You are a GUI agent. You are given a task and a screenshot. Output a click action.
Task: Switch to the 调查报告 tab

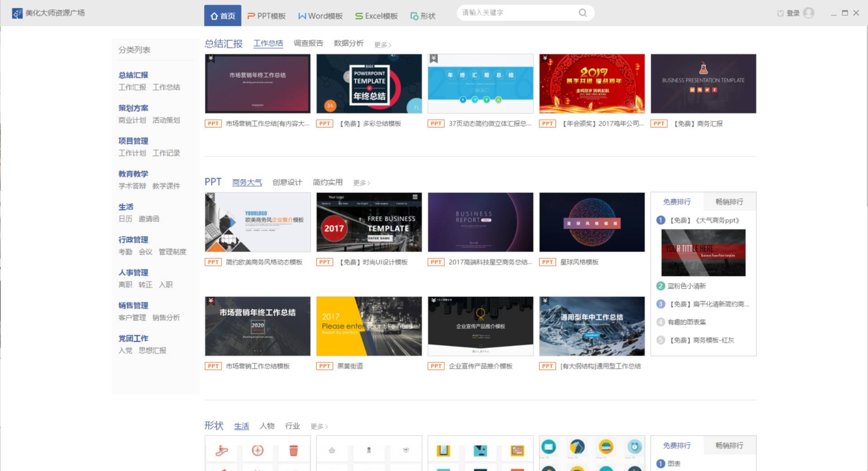pos(308,43)
